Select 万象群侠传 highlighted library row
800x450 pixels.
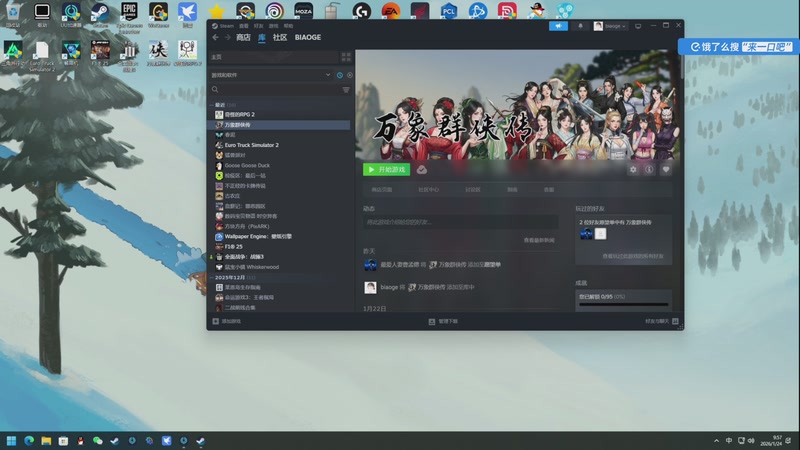pyautogui.click(x=280, y=125)
